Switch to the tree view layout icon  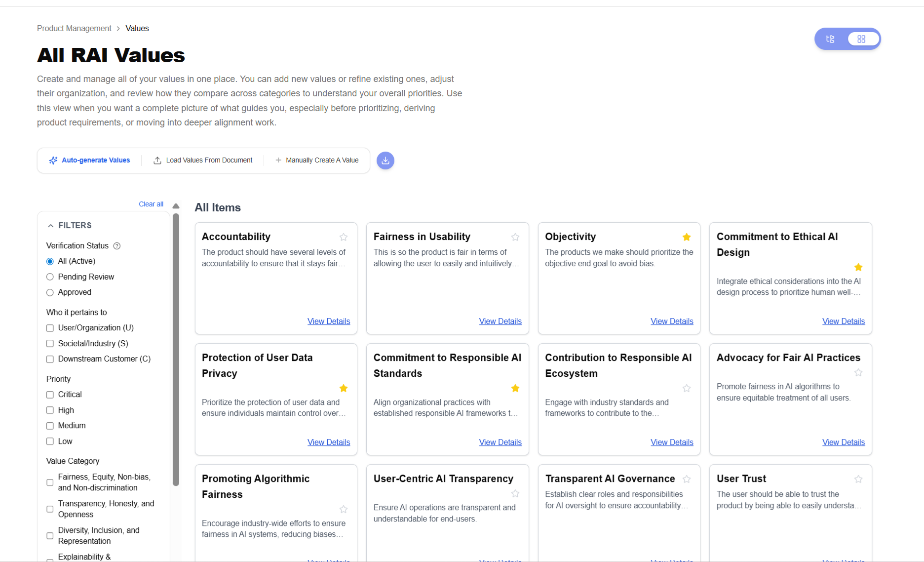[830, 39]
